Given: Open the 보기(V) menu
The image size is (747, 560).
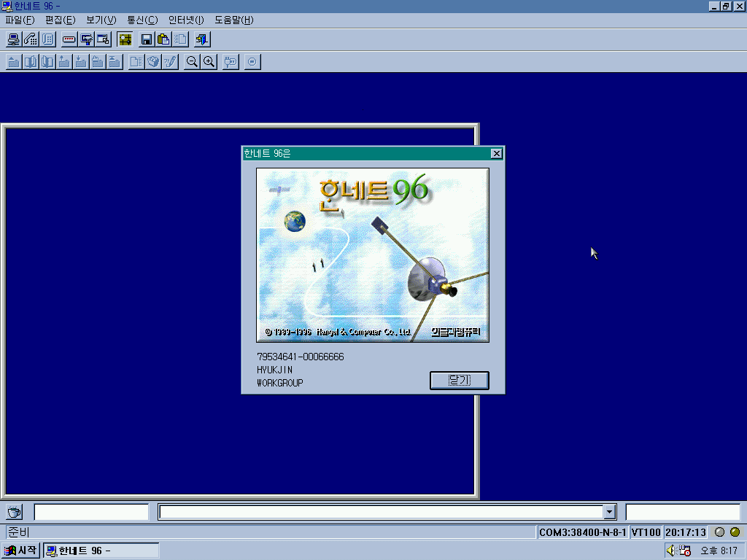Looking at the screenshot, I should tap(101, 20).
